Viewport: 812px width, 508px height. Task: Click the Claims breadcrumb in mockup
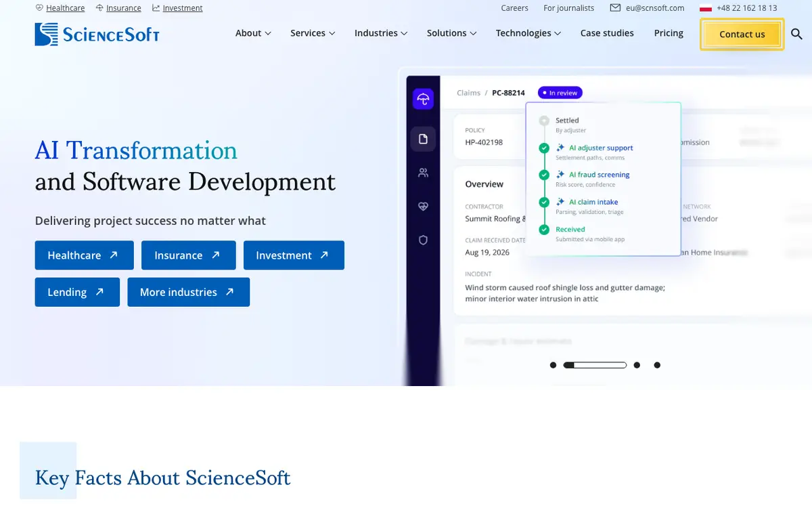tap(468, 93)
